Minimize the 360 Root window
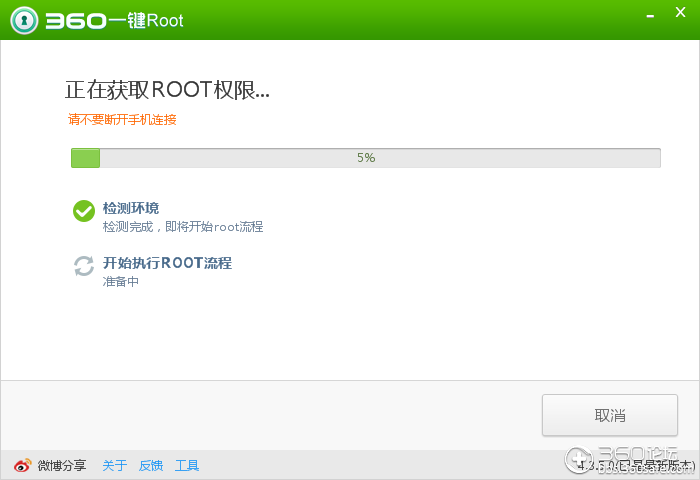The height and width of the screenshot is (480, 700). click(x=650, y=16)
